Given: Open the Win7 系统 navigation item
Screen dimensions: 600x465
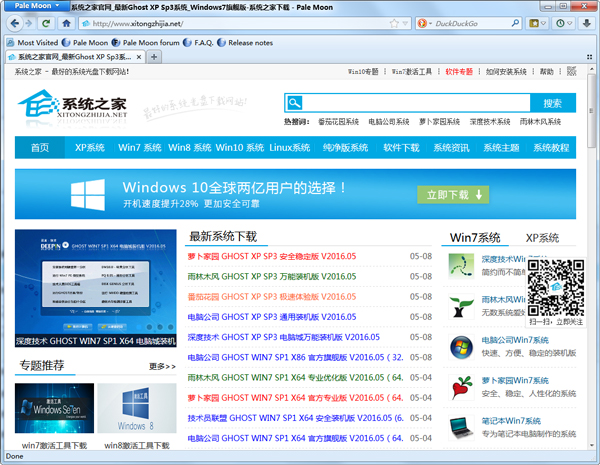Looking at the screenshot, I should click(139, 147).
